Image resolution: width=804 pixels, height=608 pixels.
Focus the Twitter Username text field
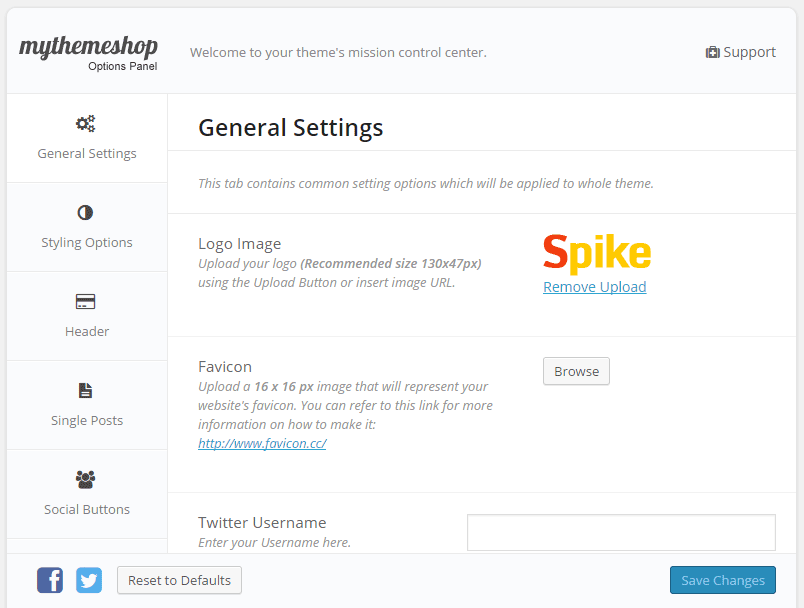click(621, 532)
